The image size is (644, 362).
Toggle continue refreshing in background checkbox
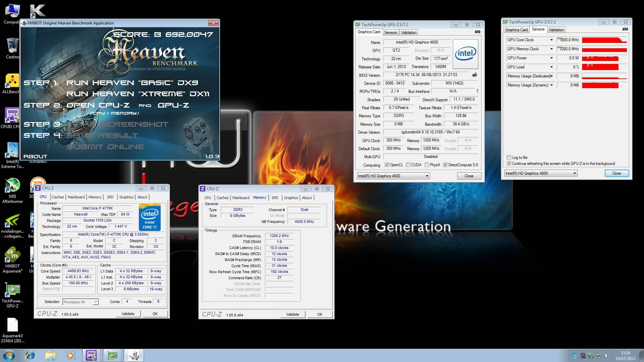(509, 164)
